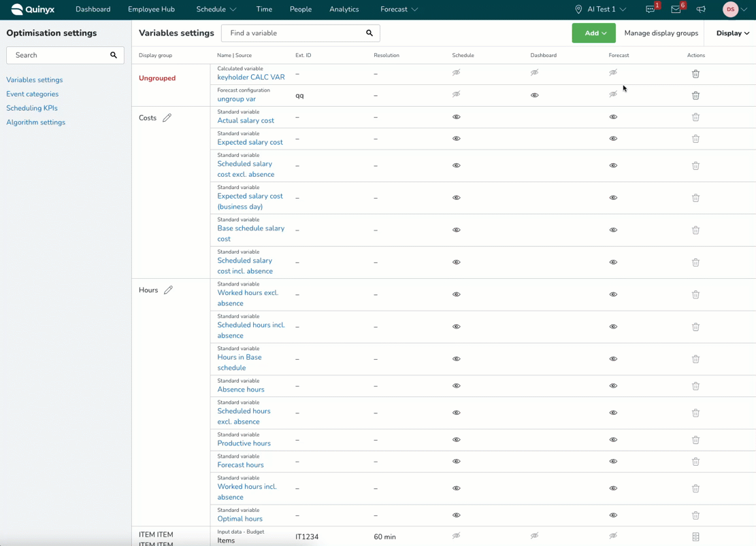Select Algorithm settings in sidebar
The width and height of the screenshot is (756, 546).
click(35, 122)
